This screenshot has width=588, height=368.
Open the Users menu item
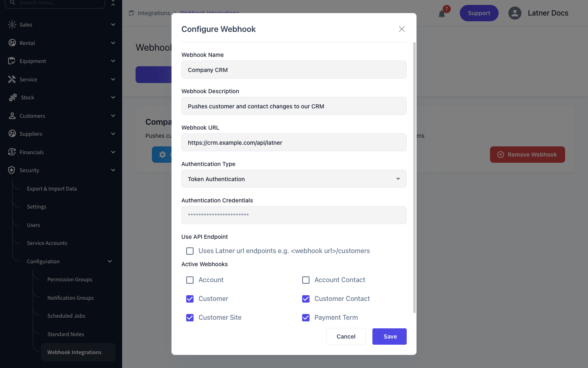33,225
